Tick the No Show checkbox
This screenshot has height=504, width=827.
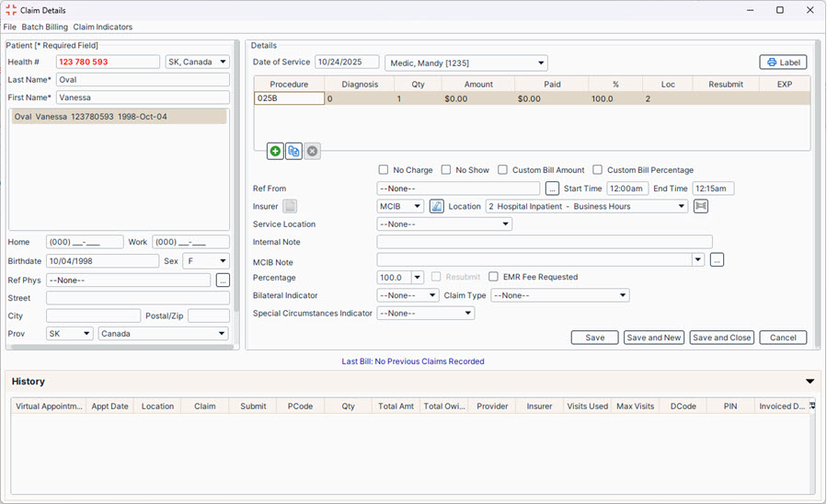tap(446, 170)
